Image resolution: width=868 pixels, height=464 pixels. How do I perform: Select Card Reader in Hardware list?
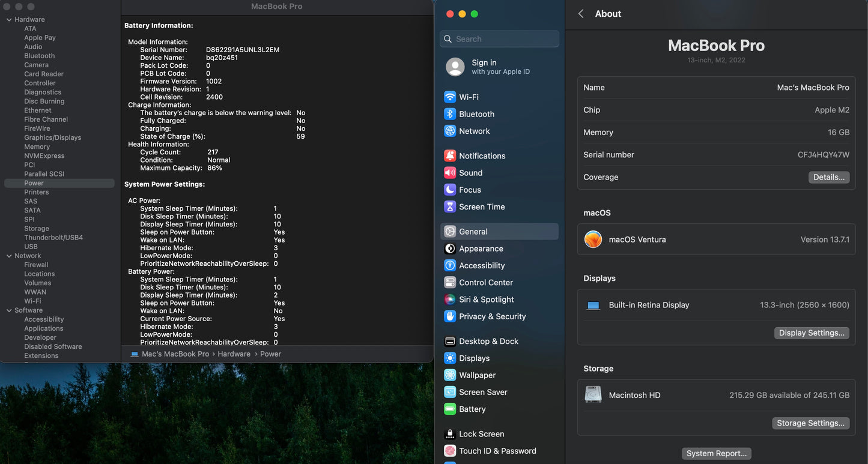[x=44, y=74]
